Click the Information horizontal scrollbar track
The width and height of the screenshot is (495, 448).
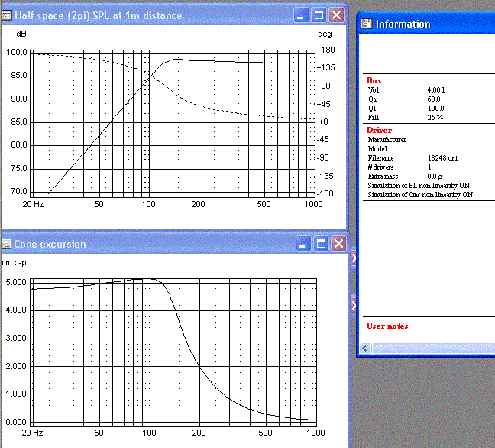tap(433, 348)
